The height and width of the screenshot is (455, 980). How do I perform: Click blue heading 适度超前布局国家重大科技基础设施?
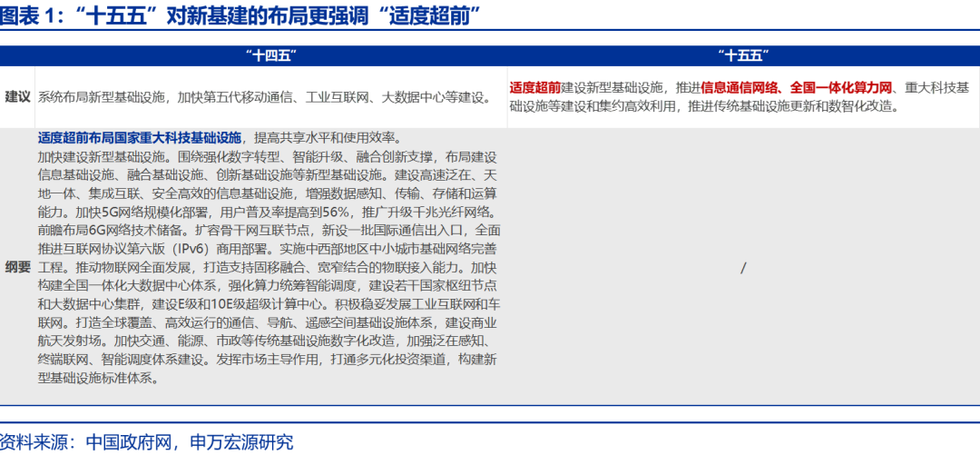(140, 137)
